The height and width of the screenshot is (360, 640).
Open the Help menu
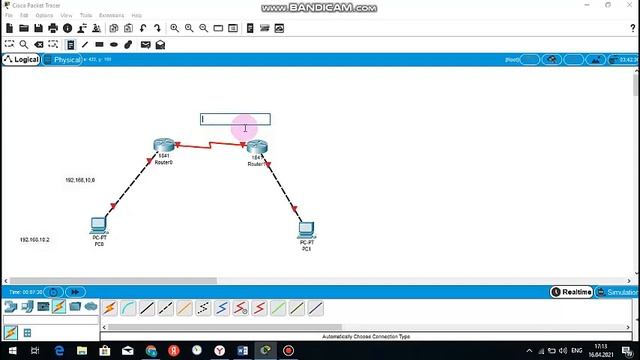136,15
